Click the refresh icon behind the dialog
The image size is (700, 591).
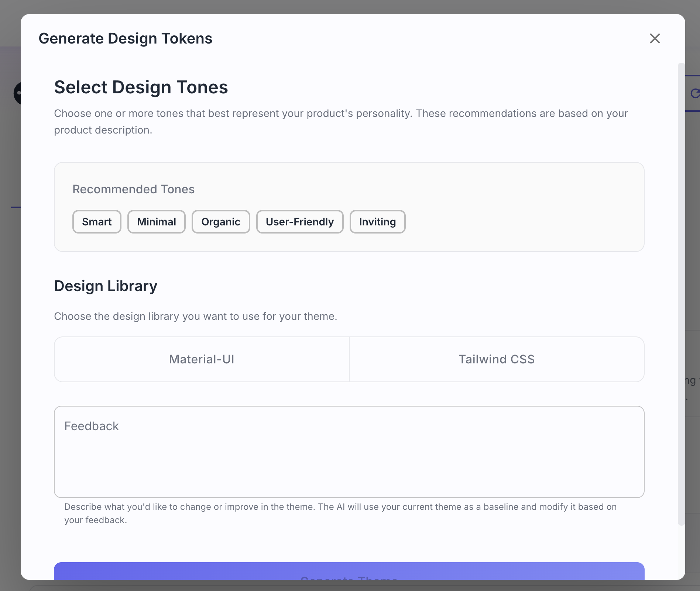pos(694,94)
